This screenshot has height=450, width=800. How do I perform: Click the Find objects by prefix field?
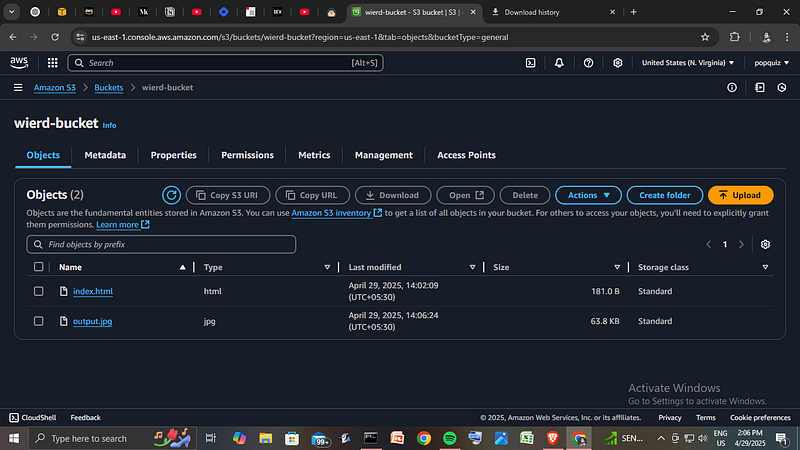point(161,244)
